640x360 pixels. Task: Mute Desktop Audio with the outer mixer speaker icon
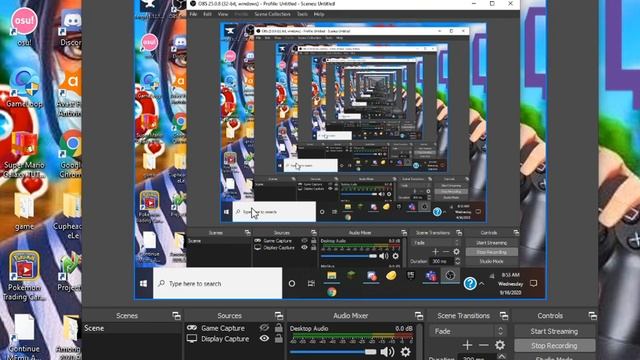pos(387,351)
